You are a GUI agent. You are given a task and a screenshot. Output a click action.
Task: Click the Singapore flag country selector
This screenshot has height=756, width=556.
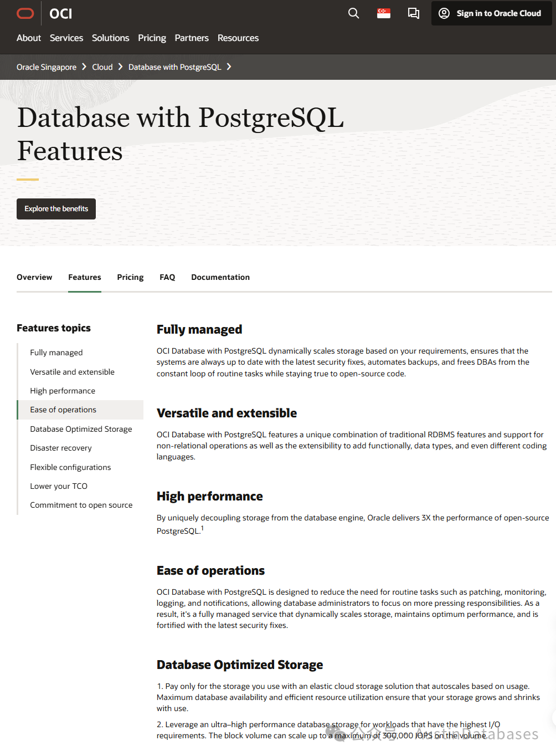click(x=384, y=13)
